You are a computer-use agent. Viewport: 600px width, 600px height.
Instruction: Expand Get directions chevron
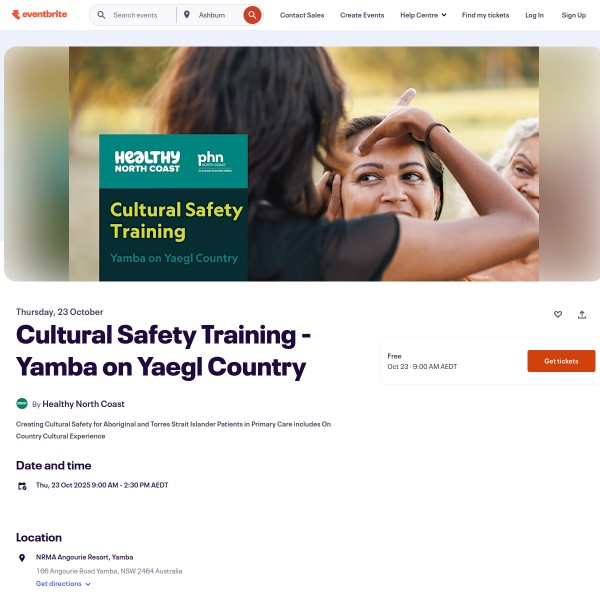point(88,584)
